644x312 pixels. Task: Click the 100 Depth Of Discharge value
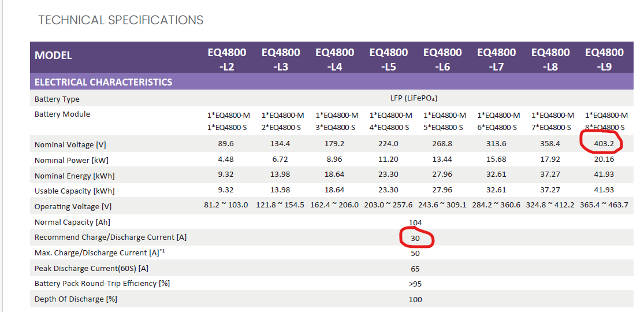415,299
